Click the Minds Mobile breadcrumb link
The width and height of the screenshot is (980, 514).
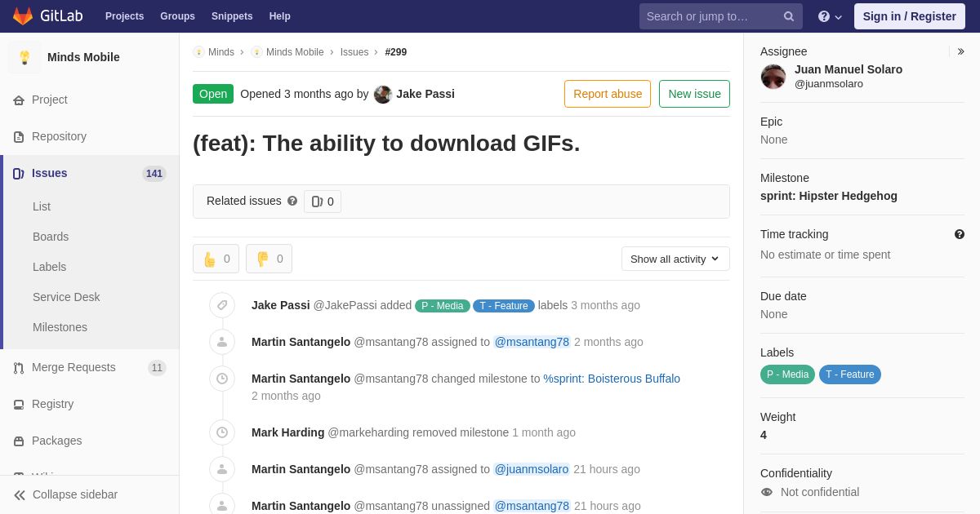[x=295, y=52]
